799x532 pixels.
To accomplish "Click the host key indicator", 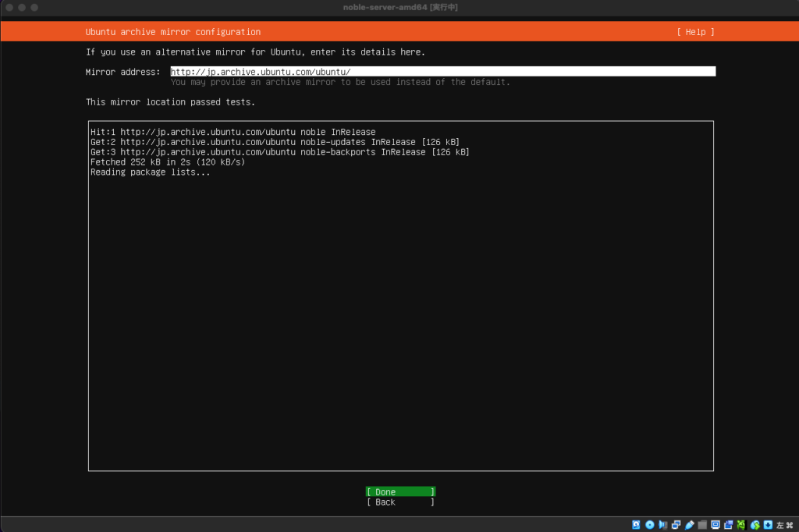I will pyautogui.click(x=785, y=525).
